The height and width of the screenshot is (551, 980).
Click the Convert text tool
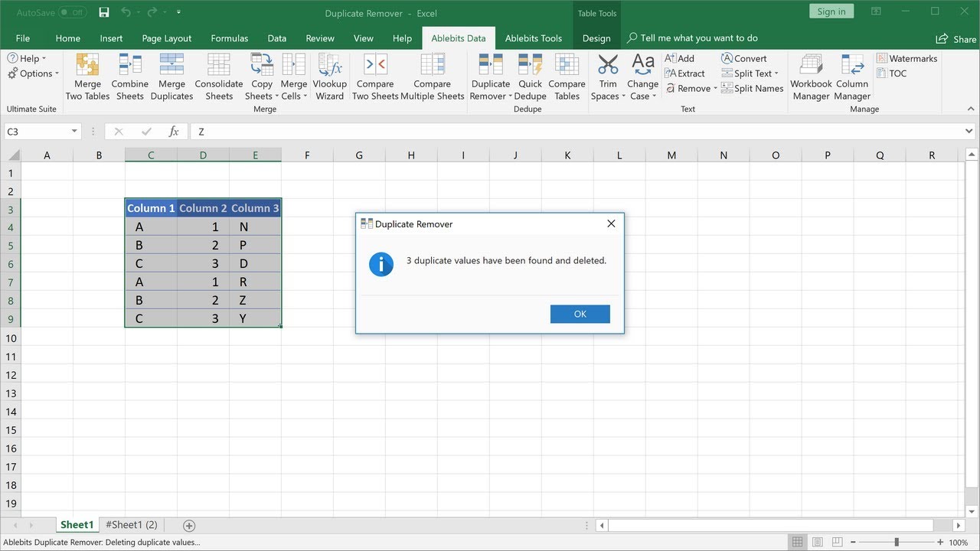(744, 58)
